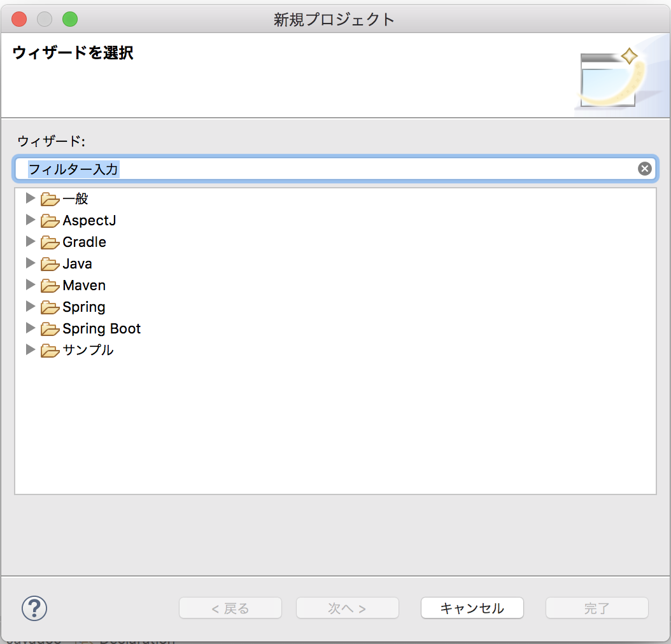The image size is (671, 644).
Task: Click the Maven folder icon
Action: pyautogui.click(x=50, y=286)
